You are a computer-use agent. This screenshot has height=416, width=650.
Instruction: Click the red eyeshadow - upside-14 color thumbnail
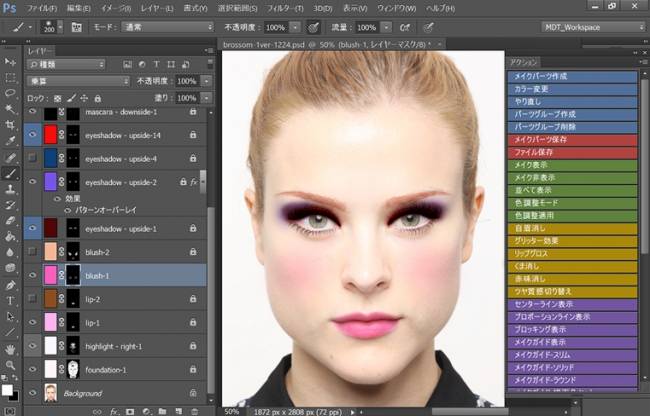[51, 135]
